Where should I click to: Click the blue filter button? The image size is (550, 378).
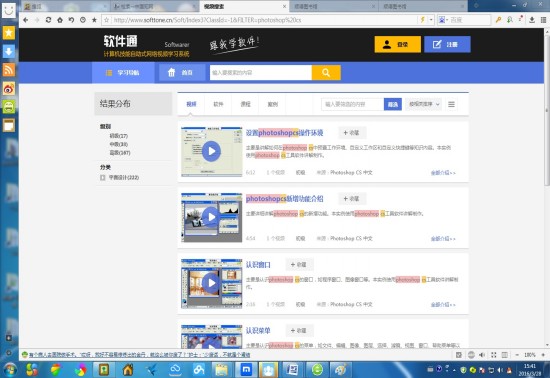click(393, 104)
